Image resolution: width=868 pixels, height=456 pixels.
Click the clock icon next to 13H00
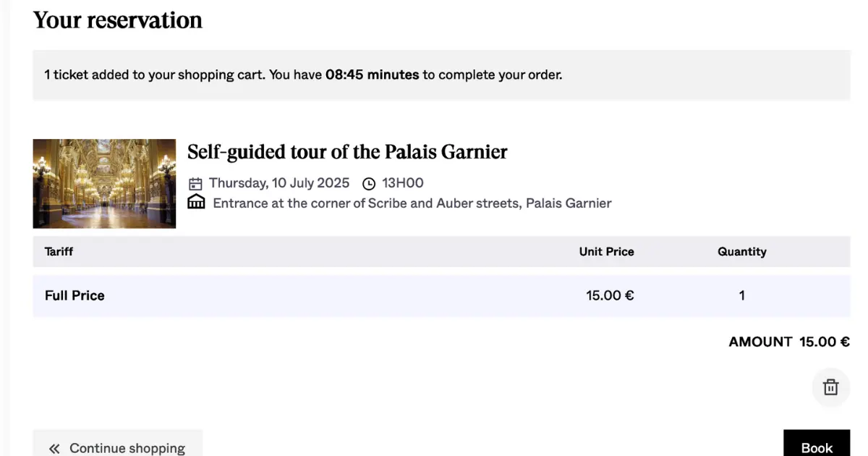369,184
